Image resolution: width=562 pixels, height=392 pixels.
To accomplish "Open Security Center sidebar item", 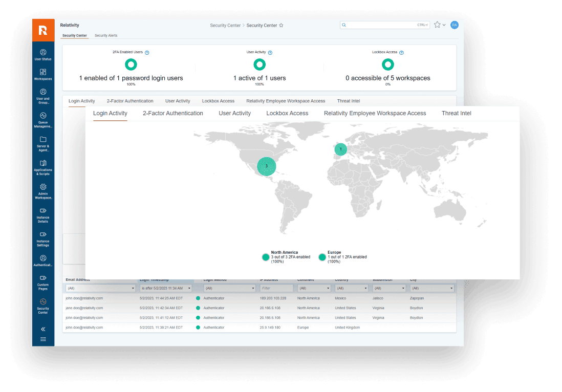I will 43,307.
